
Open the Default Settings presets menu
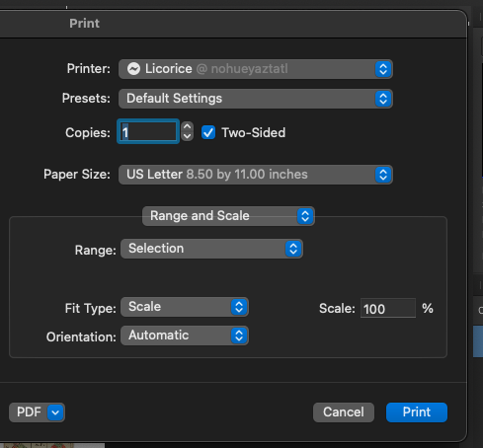[256, 99]
